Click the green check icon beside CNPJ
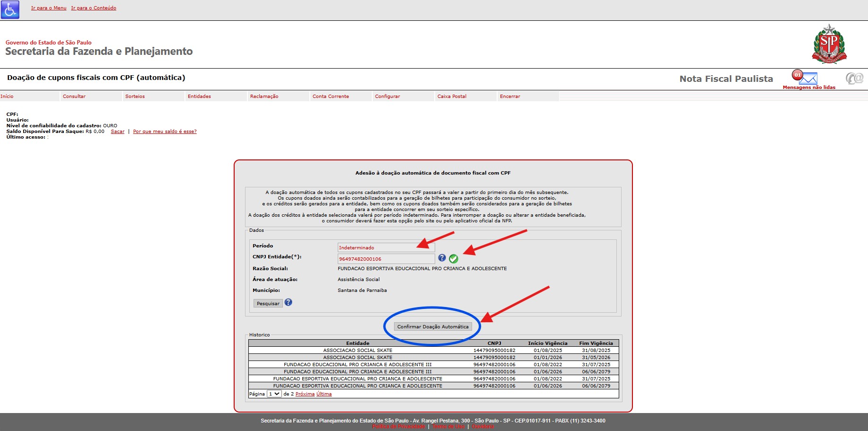Image resolution: width=868 pixels, height=431 pixels. [x=454, y=258]
